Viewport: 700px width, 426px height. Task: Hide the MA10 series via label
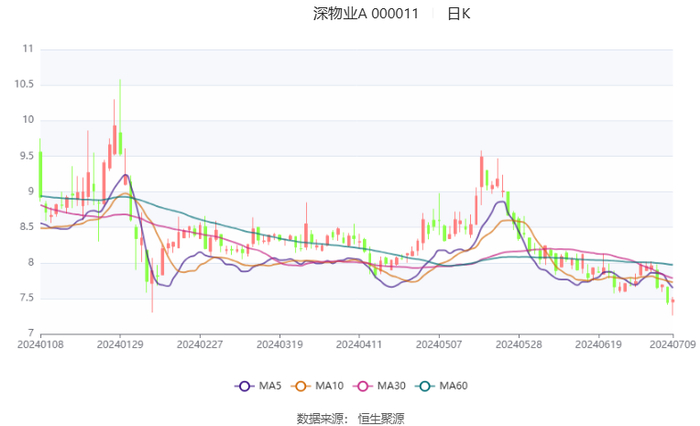point(329,386)
